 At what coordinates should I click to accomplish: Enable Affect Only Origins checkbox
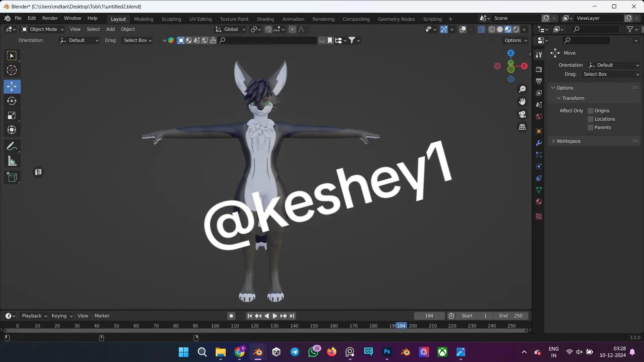tap(591, 111)
